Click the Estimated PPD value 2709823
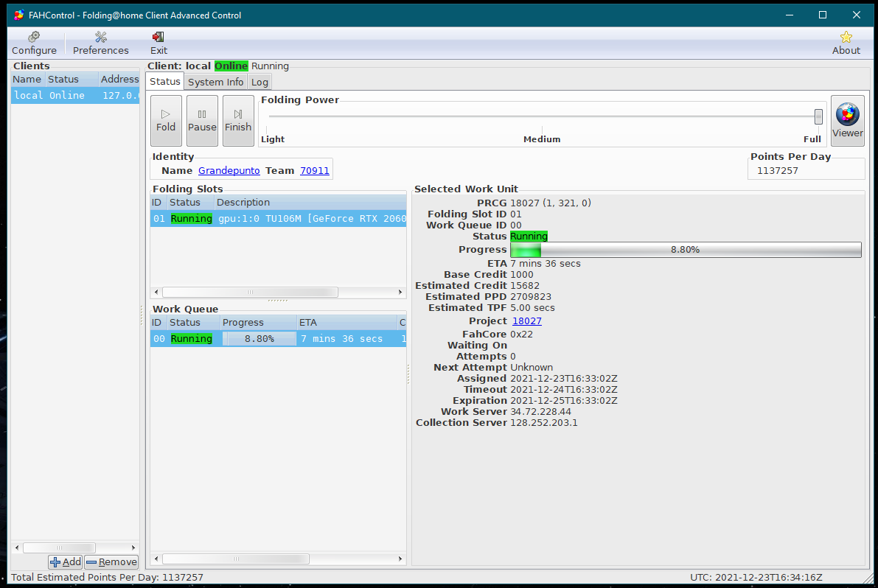878x588 pixels. tap(531, 296)
